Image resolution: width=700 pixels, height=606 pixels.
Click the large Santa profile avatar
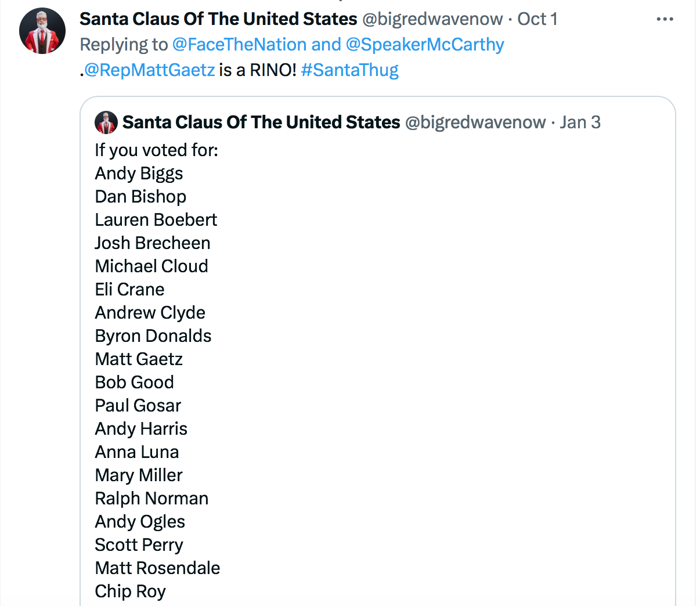42,31
